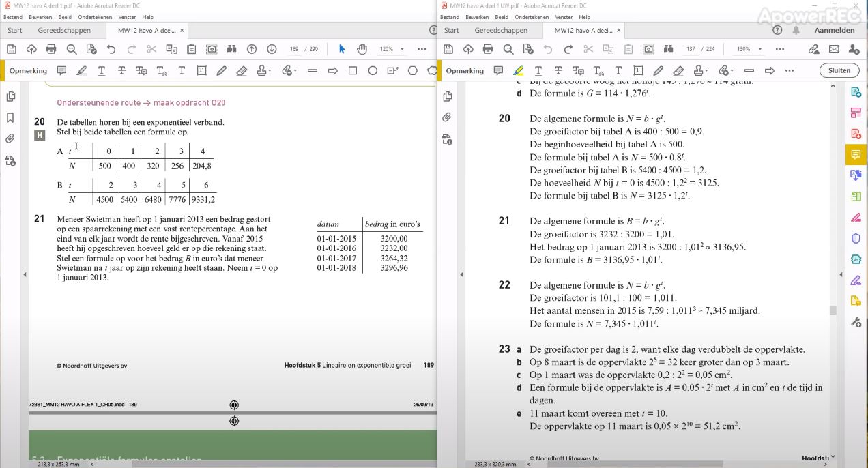Image resolution: width=868 pixels, height=468 pixels.
Task: Click Aanmelden sign-in button
Action: click(834, 30)
